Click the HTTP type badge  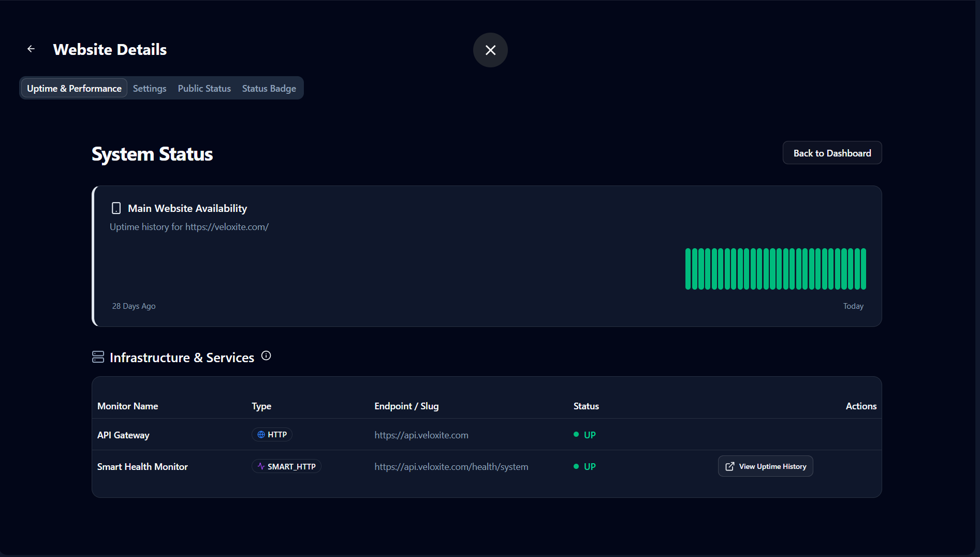[272, 435]
